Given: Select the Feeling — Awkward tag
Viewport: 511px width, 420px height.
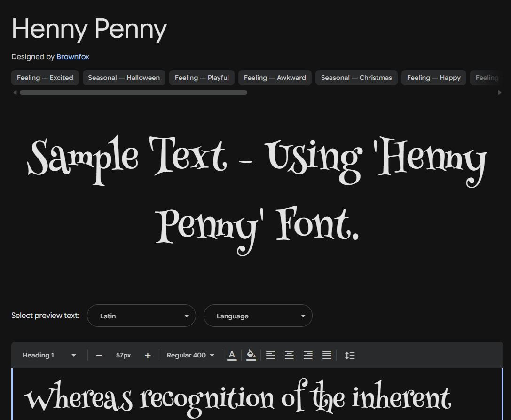Looking at the screenshot, I should [275, 78].
